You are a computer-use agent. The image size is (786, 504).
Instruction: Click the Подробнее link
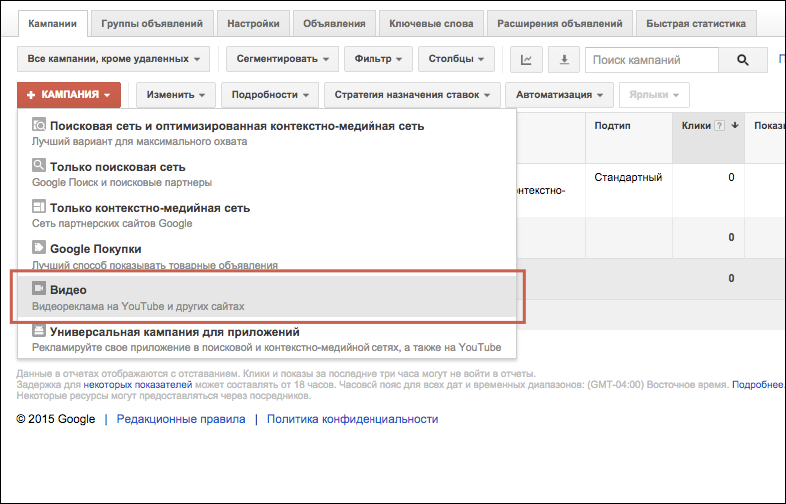pyautogui.click(x=757, y=385)
